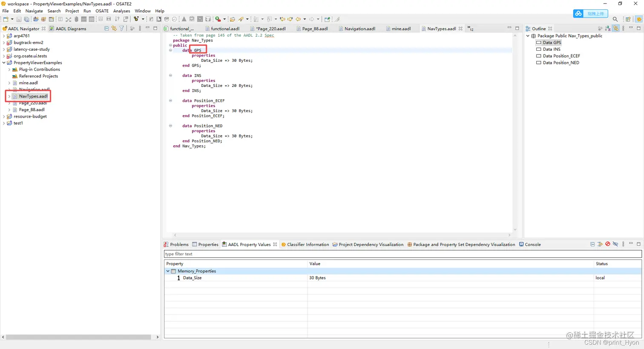Expand the bugtrack-emv2 project
Image resolution: width=644 pixels, height=349 pixels.
[4, 43]
